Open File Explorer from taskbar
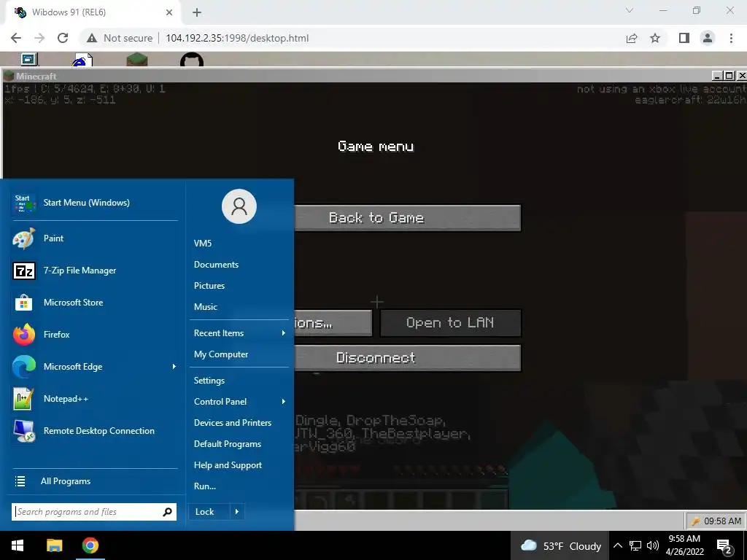Viewport: 747px width, 560px height. (x=54, y=545)
